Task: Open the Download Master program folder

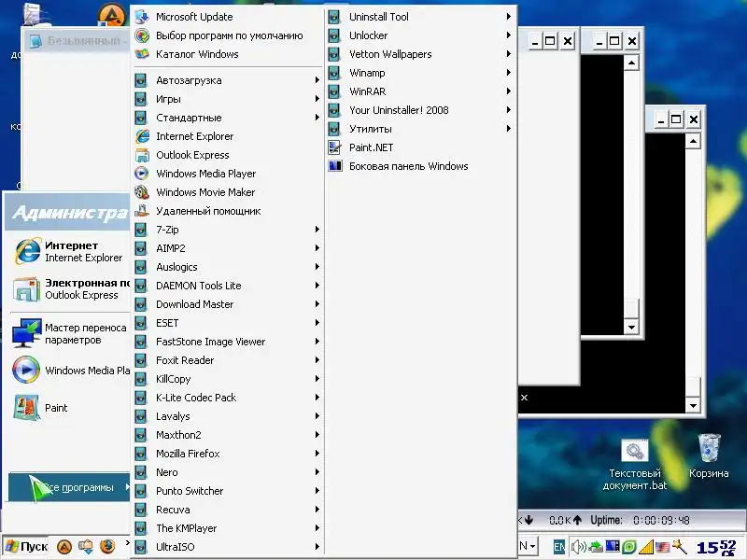Action: (227, 304)
